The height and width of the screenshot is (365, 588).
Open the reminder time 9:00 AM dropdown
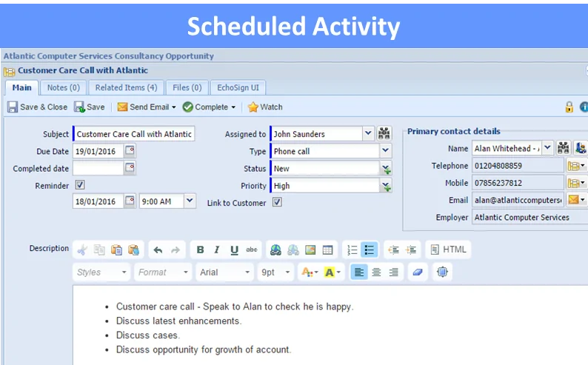[x=190, y=201]
